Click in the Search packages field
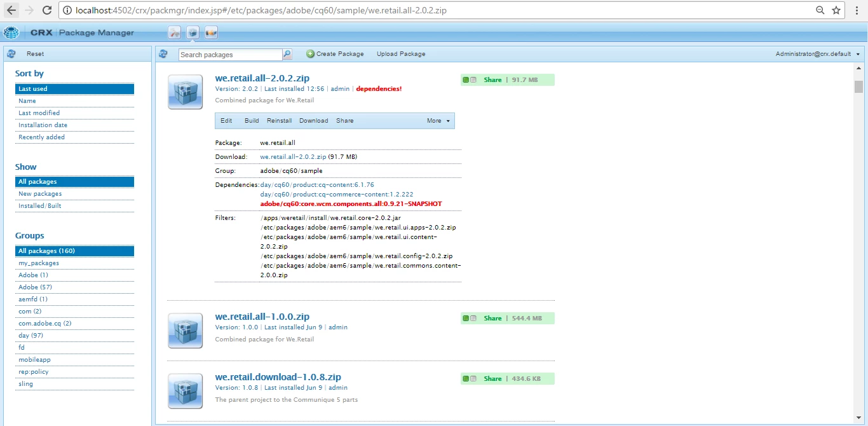This screenshot has width=868, height=426. (231, 55)
